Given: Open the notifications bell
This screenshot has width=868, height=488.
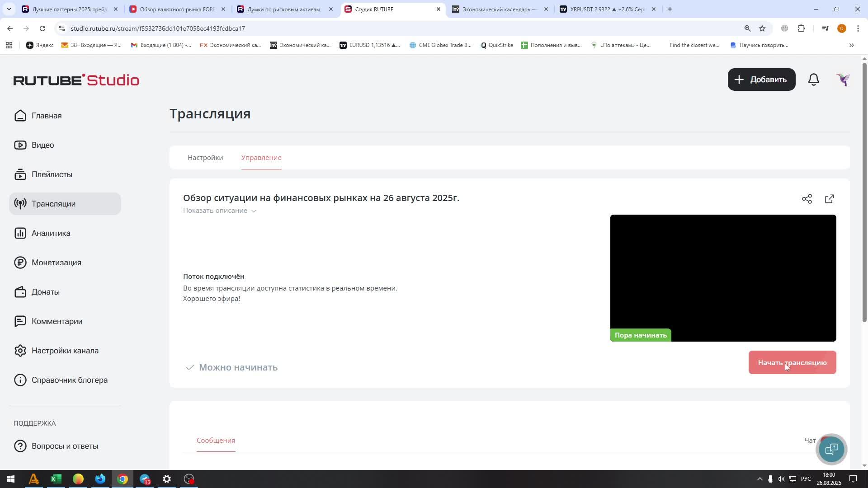Looking at the screenshot, I should click(814, 80).
